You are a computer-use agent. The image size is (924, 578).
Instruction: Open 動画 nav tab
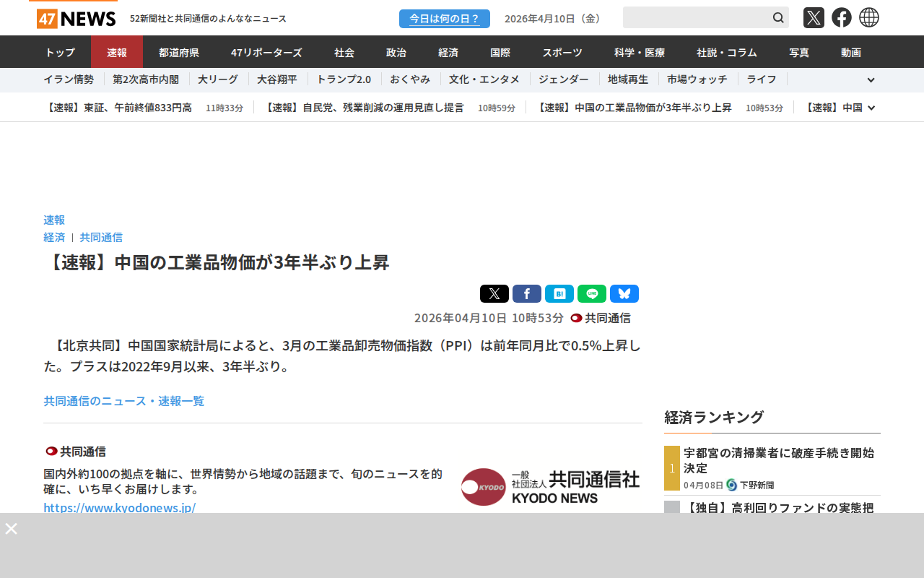851,52
